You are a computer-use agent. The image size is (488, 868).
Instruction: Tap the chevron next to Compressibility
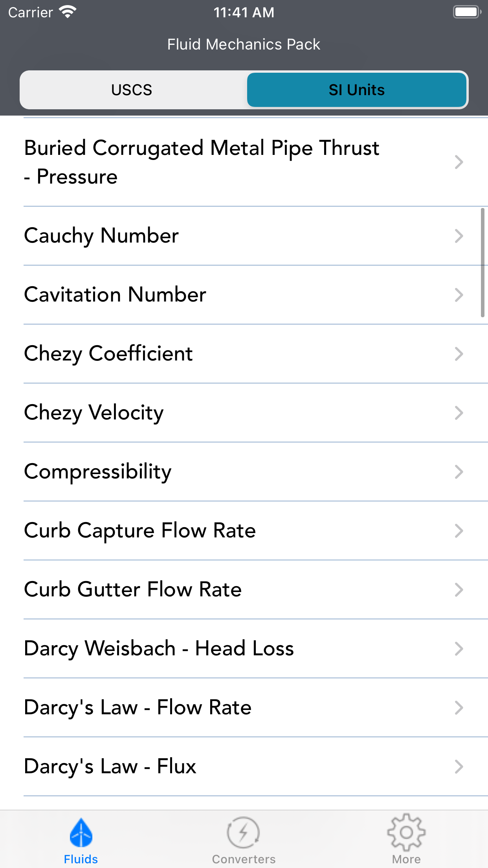click(459, 472)
